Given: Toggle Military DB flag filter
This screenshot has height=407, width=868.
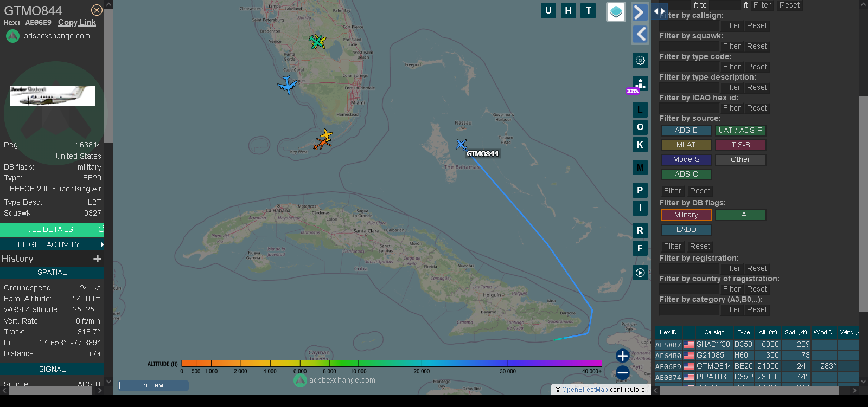Looking at the screenshot, I should [686, 215].
